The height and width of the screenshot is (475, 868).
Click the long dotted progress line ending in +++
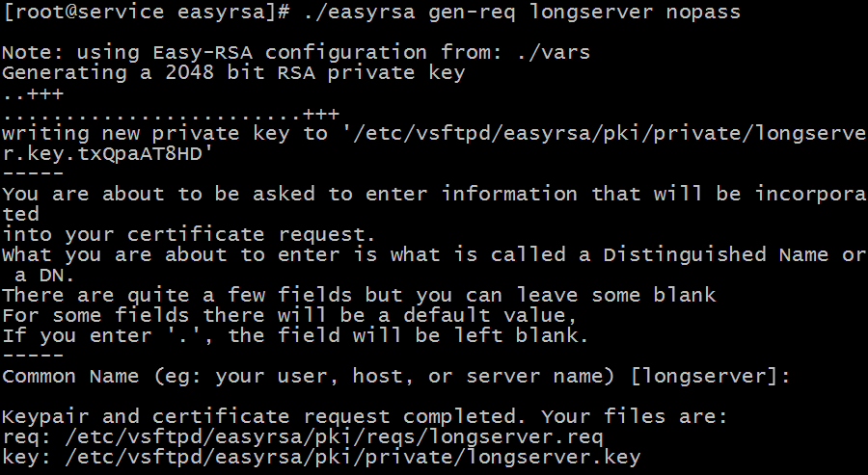(170, 113)
